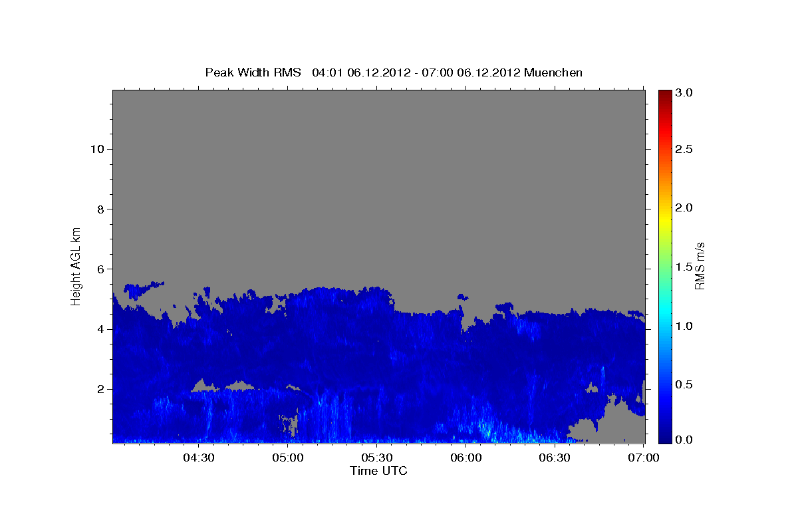This screenshot has width=798, height=532.
Task: Click the 07:00 time tick label
Action: [644, 458]
